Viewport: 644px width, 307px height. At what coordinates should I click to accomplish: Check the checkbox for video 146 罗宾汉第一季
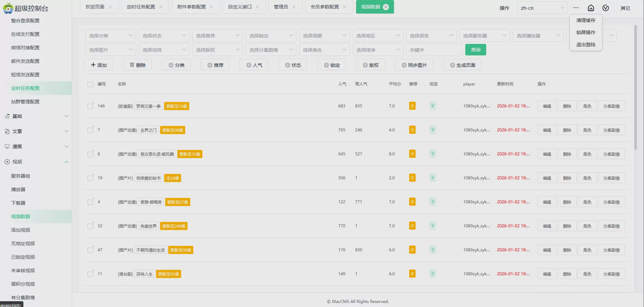(x=90, y=106)
